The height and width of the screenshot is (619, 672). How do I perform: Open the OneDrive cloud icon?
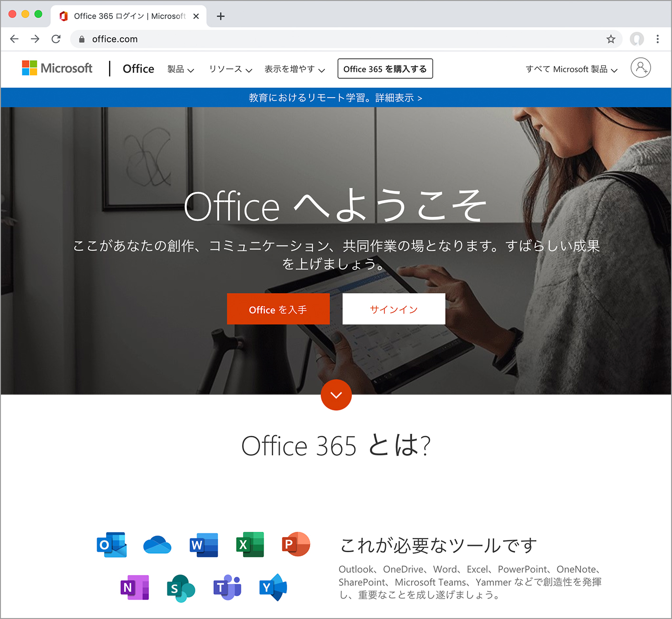coord(157,545)
